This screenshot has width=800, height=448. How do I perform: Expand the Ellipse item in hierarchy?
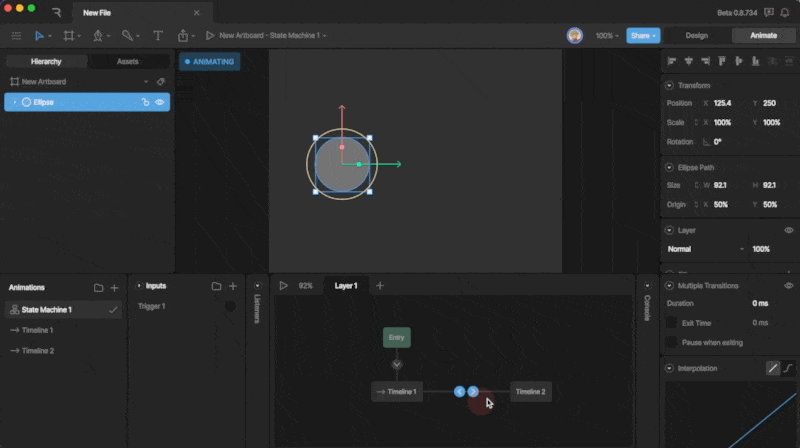[14, 102]
